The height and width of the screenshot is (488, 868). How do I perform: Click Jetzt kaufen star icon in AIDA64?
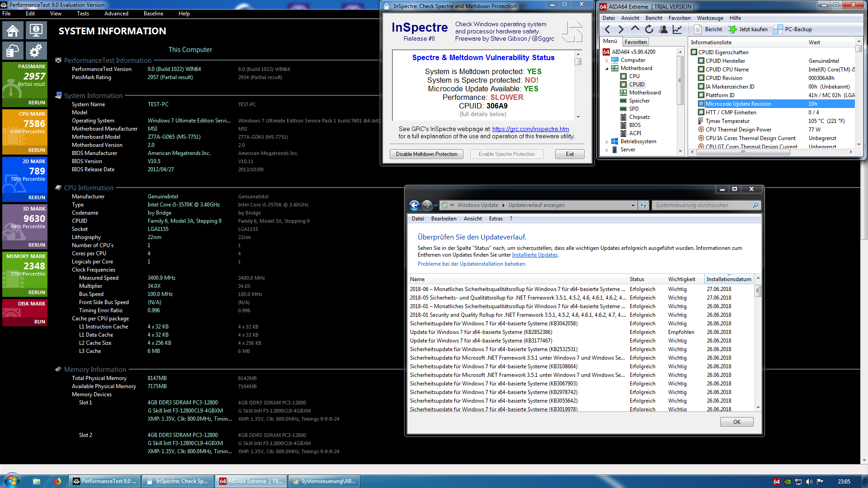732,29
